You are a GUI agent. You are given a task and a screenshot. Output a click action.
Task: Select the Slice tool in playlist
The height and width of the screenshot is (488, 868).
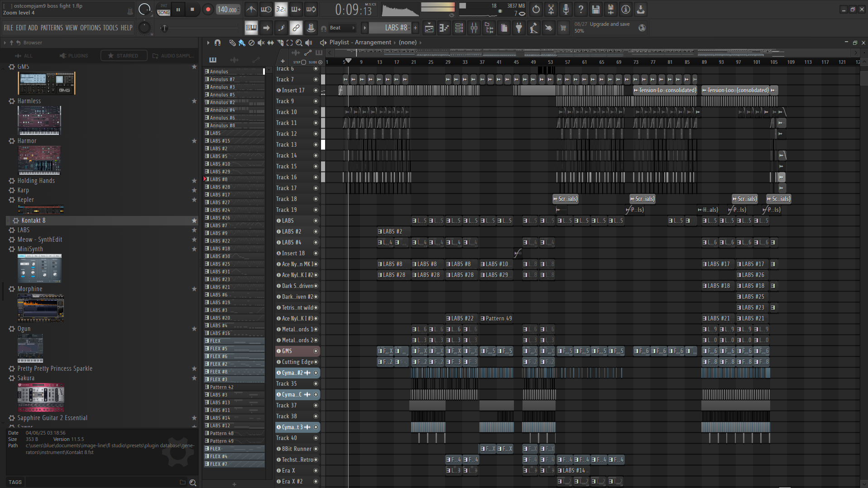point(280,43)
